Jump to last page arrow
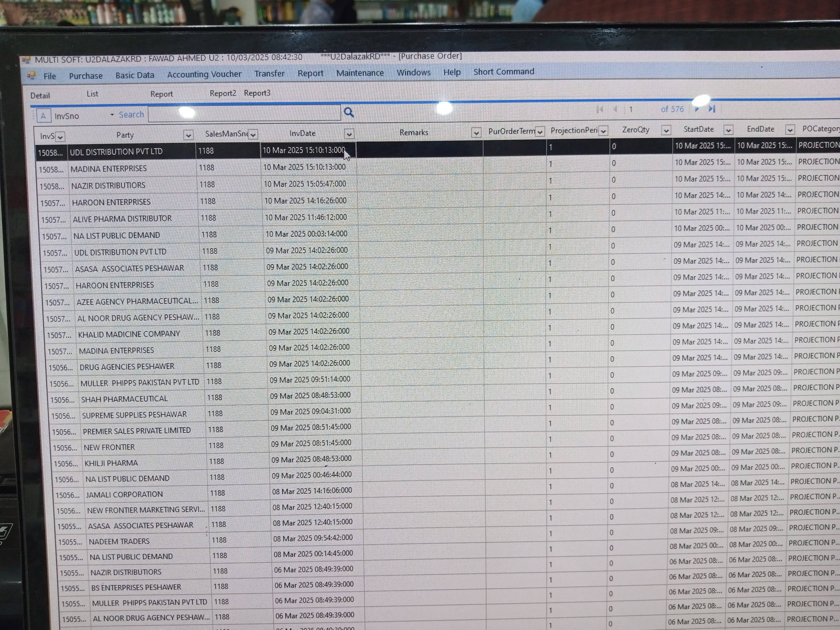The image size is (840, 630). (x=712, y=109)
